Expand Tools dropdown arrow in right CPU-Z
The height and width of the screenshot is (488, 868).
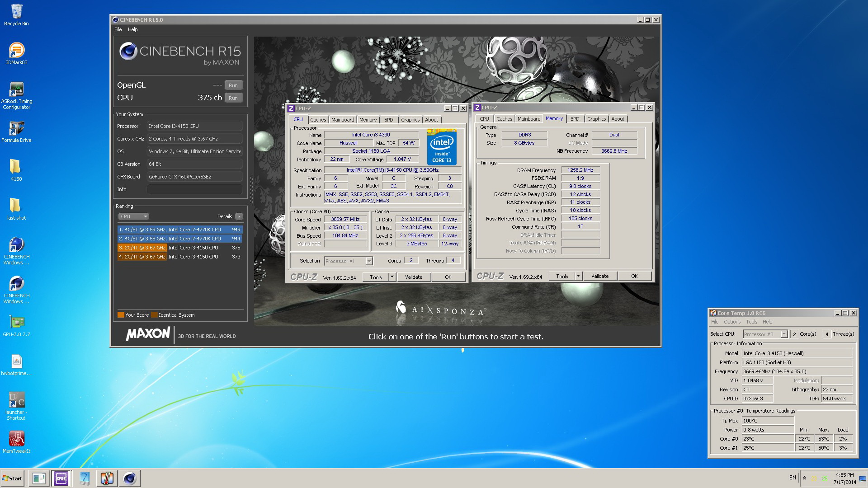(579, 276)
